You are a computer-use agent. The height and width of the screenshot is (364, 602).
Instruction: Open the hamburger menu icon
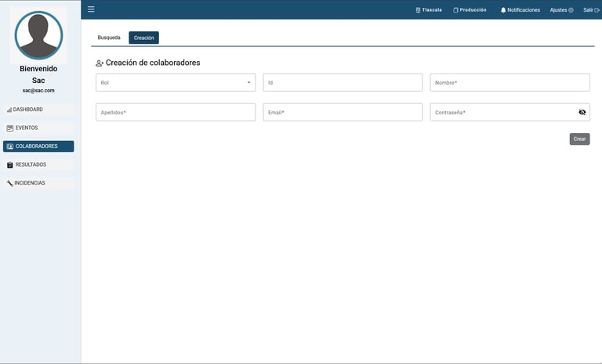pyautogui.click(x=91, y=9)
